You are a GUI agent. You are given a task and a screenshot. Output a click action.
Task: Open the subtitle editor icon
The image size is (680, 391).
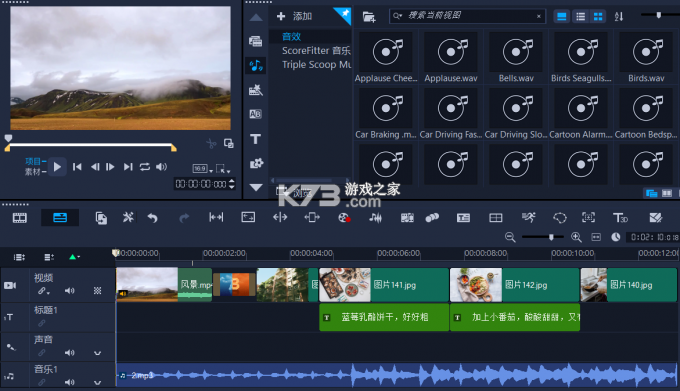point(463,218)
